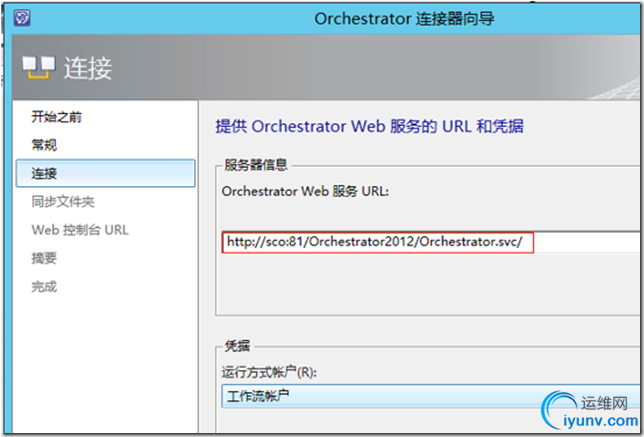Click the 凭据 group label
Viewport: 644px width, 437px height.
click(x=237, y=346)
